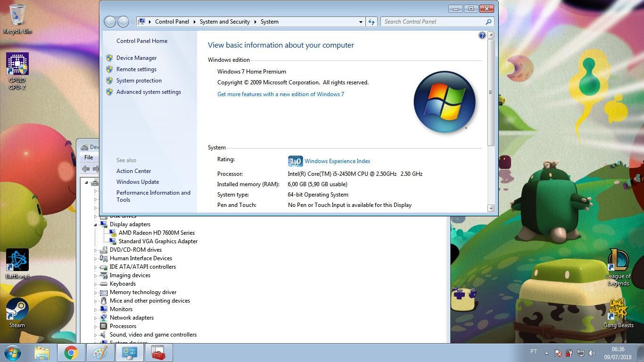Image resolution: width=644 pixels, height=362 pixels.
Task: Click the System breadcrumb segment
Action: (270, 22)
